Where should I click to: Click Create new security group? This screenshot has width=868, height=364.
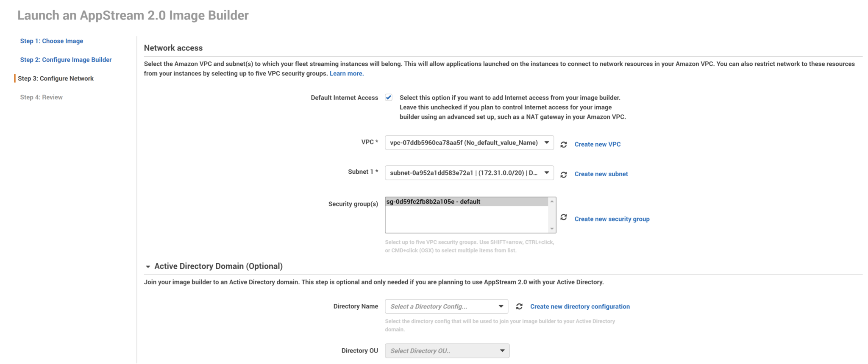coord(612,219)
